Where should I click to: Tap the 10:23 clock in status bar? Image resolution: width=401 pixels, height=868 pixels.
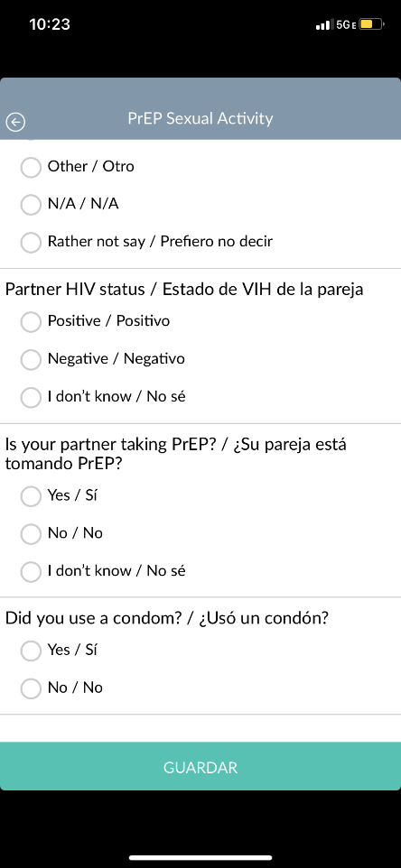50,24
